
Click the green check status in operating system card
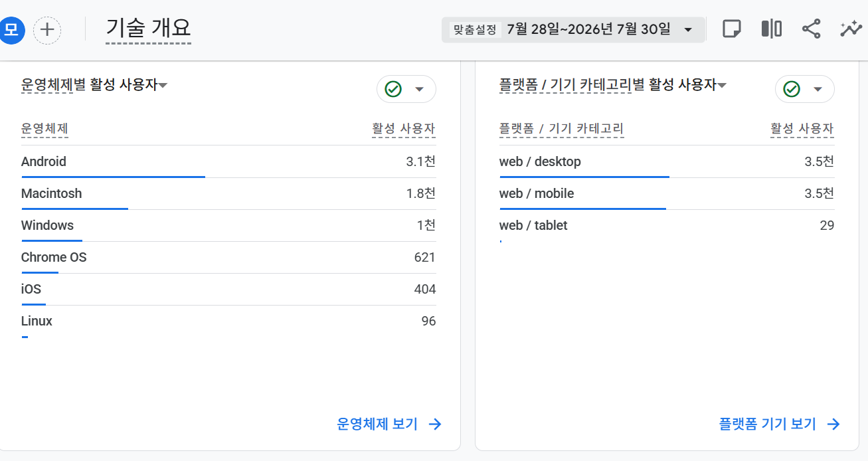tap(393, 89)
